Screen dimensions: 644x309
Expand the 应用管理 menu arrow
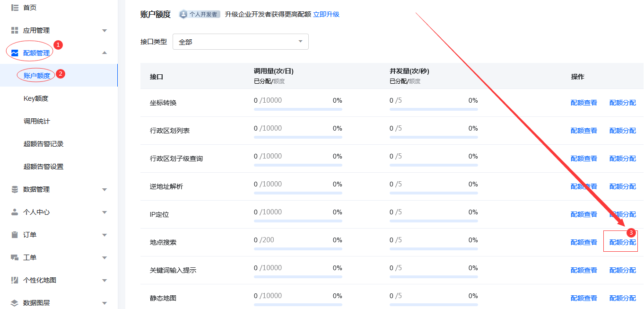(x=104, y=31)
